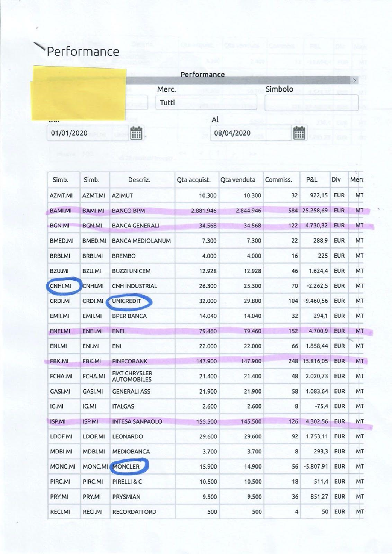
Task: Click the chevron arrow on the Performance bar
Action: (354, 80)
